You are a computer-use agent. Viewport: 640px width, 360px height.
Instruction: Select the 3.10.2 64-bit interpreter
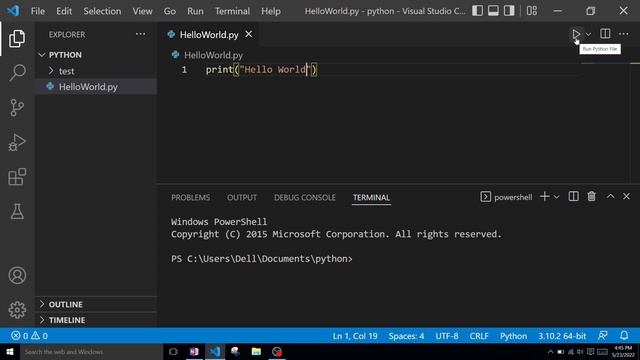[x=562, y=336]
